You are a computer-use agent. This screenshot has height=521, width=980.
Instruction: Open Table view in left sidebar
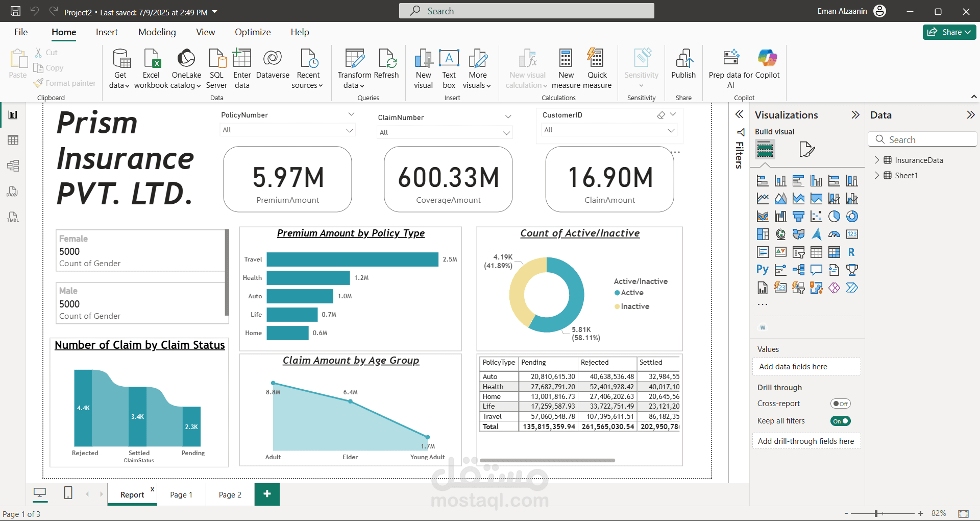pos(13,140)
